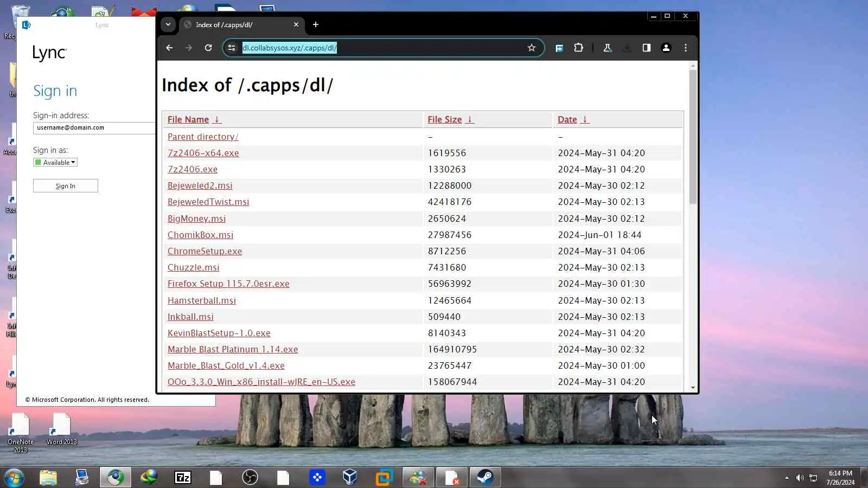Click the taskbar clock showing 6:14 PM
This screenshot has height=488, width=868.
[840, 478]
